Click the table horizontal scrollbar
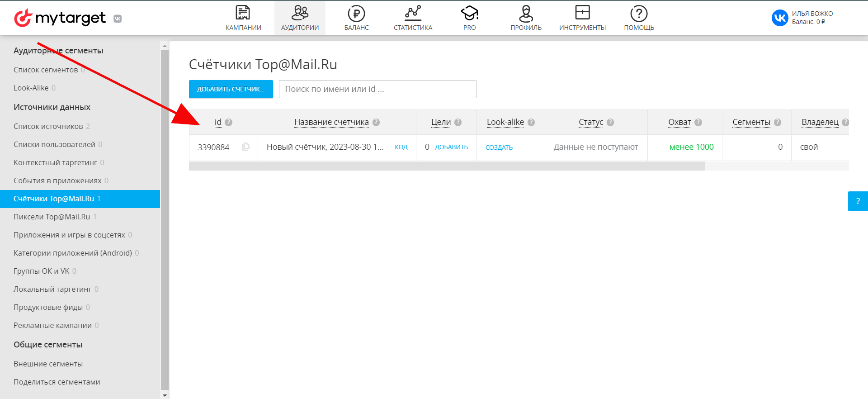Screen dimensions: 868x399 (x=447, y=166)
